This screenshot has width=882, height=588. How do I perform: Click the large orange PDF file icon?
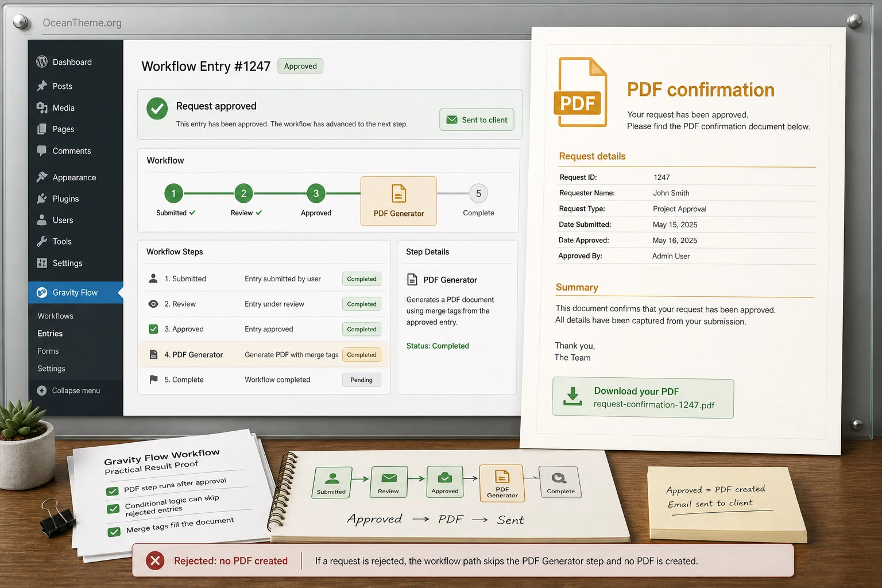[x=581, y=92]
